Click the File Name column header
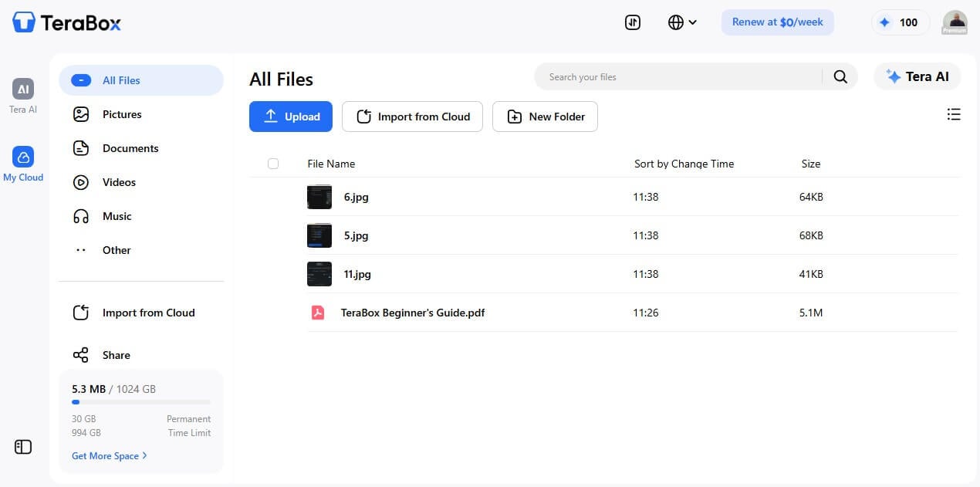The image size is (980, 487). point(331,164)
